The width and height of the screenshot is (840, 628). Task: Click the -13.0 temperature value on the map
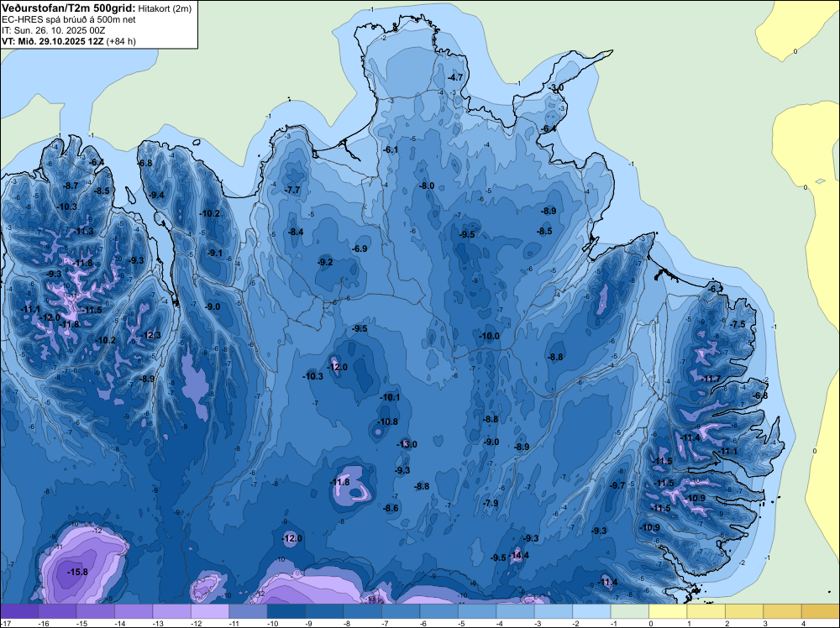coord(407,444)
